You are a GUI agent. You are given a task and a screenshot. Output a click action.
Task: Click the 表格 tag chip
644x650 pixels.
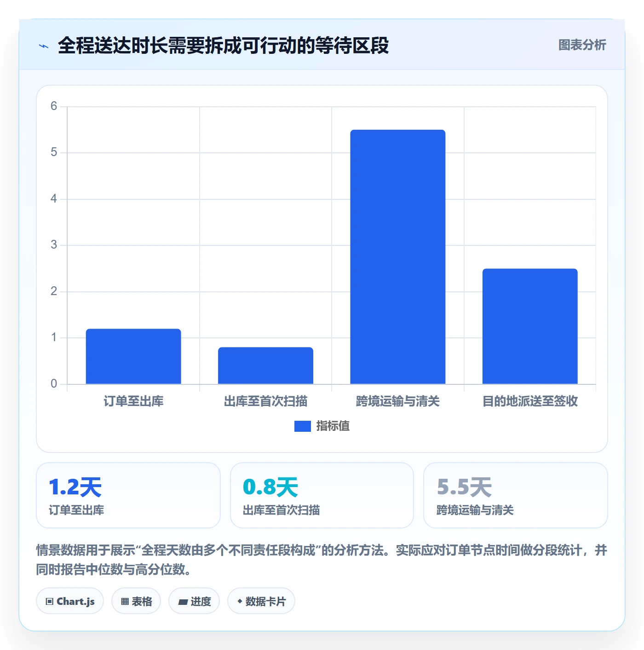click(136, 601)
